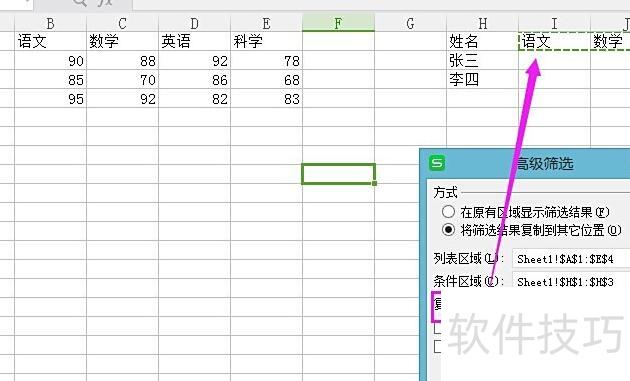
Task: Click the 李四 cell
Action: (483, 80)
